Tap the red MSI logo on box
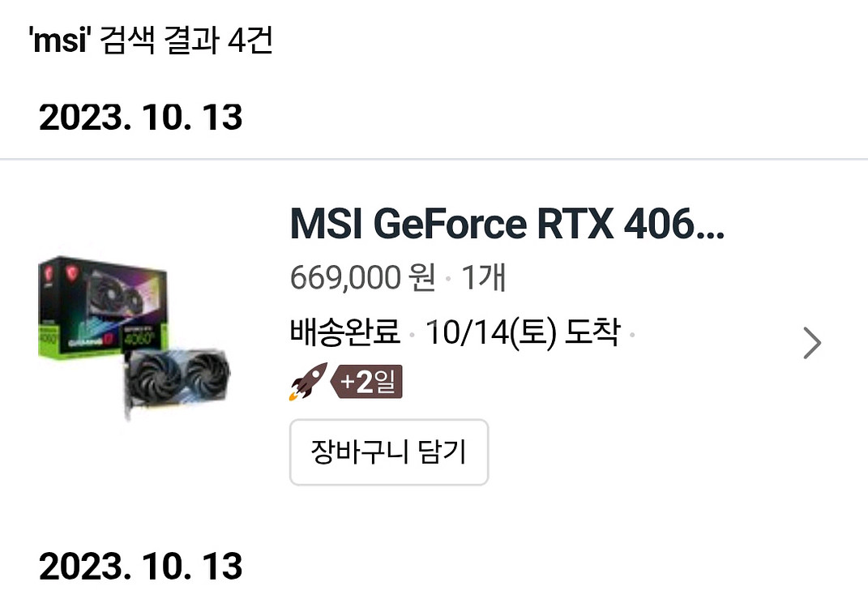Image resolution: width=868 pixels, height=608 pixels. (x=72, y=272)
